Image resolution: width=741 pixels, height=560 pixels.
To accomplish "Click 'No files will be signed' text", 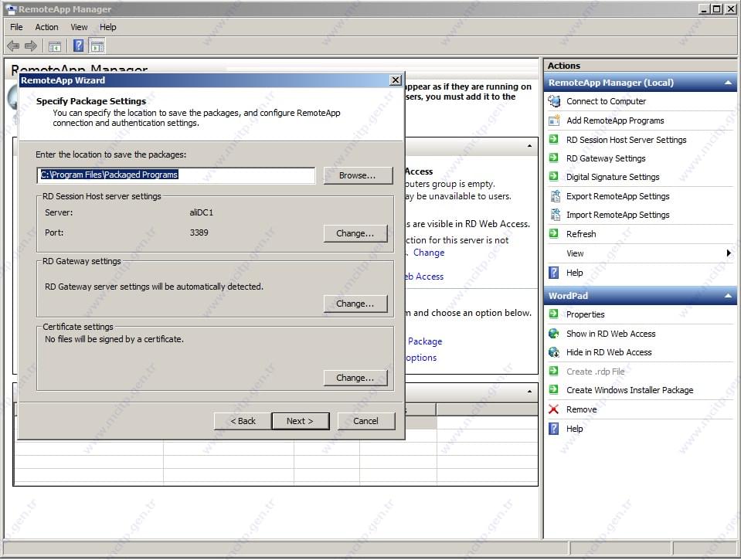I will (114, 339).
